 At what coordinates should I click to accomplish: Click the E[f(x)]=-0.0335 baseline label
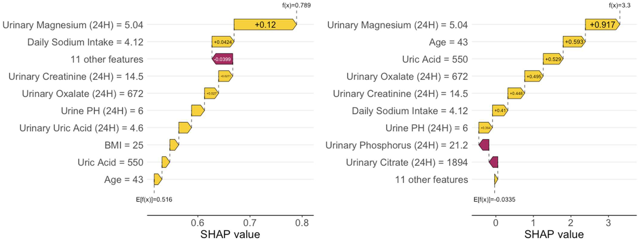[494, 199]
